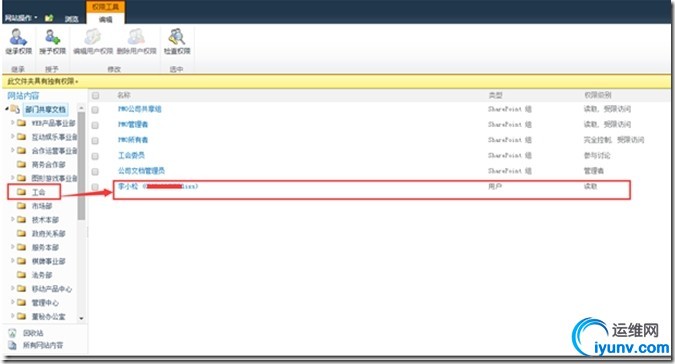The width and height of the screenshot is (675, 364).
Task: Click the 检查权限 ribbon icon
Action: (177, 37)
